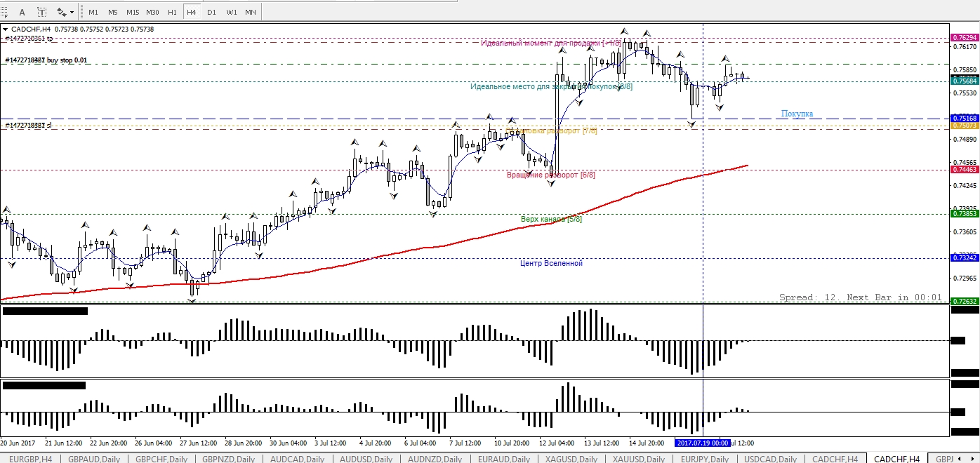The height and width of the screenshot is (463, 980).
Task: Open the GBPNZD,Daily chart tab
Action: click(x=228, y=458)
